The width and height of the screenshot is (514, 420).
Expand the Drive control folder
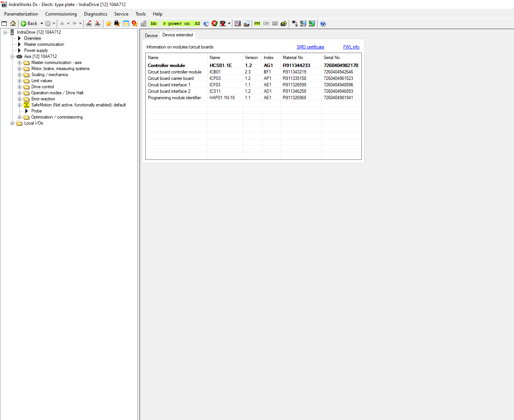point(20,87)
